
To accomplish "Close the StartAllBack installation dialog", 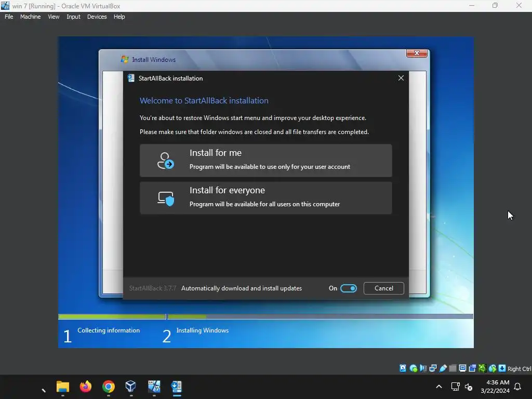I will (x=401, y=78).
